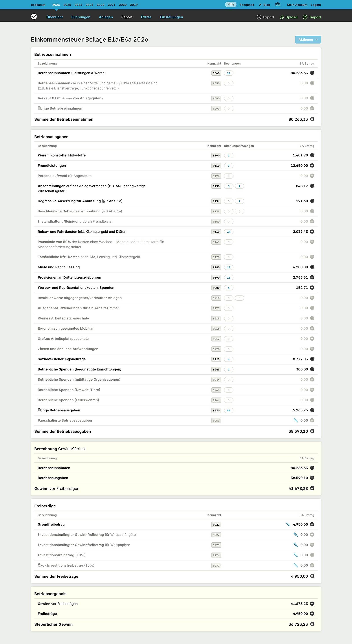Open the Blog link
The width and height of the screenshot is (352, 644).
[x=266, y=5]
